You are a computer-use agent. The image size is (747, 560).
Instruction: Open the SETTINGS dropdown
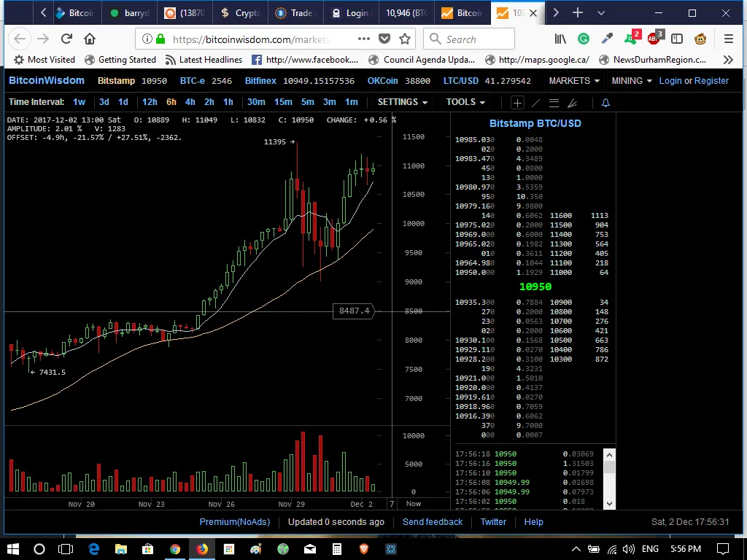pyautogui.click(x=402, y=102)
